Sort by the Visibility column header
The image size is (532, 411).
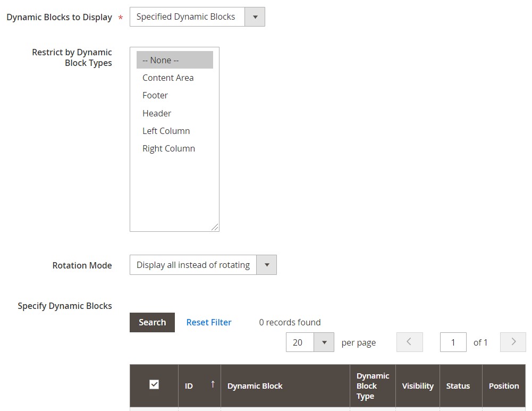418,386
